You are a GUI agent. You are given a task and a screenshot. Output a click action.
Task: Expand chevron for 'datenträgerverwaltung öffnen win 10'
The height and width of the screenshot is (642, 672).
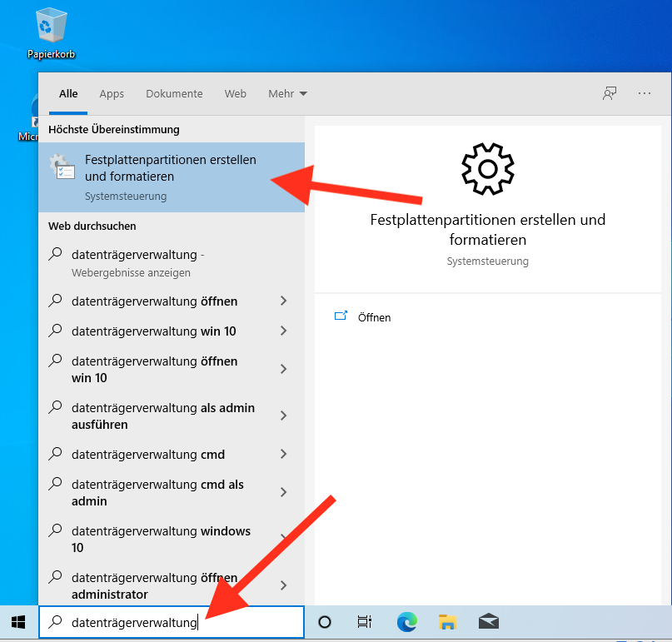pos(283,369)
